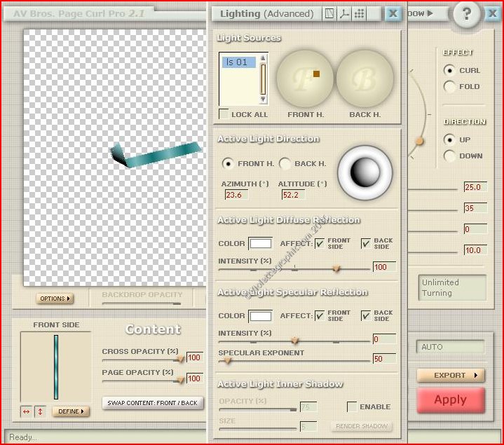Open the Options dropdown menu
Image resolution: width=504 pixels, height=445 pixels.
tap(55, 299)
